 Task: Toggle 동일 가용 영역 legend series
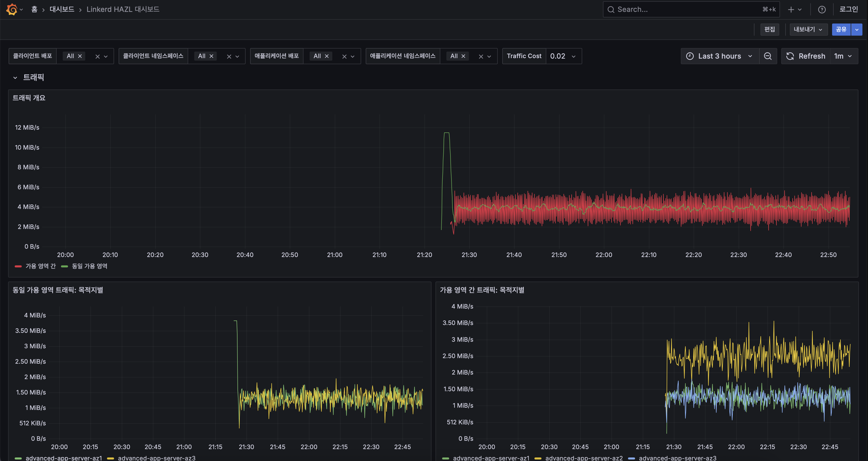click(x=89, y=266)
